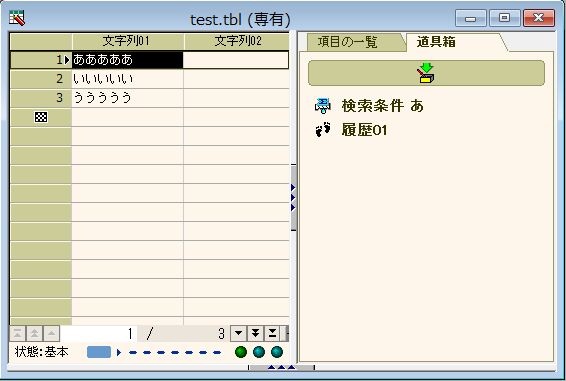
Task: Click the first green status light
Action: [241, 352]
